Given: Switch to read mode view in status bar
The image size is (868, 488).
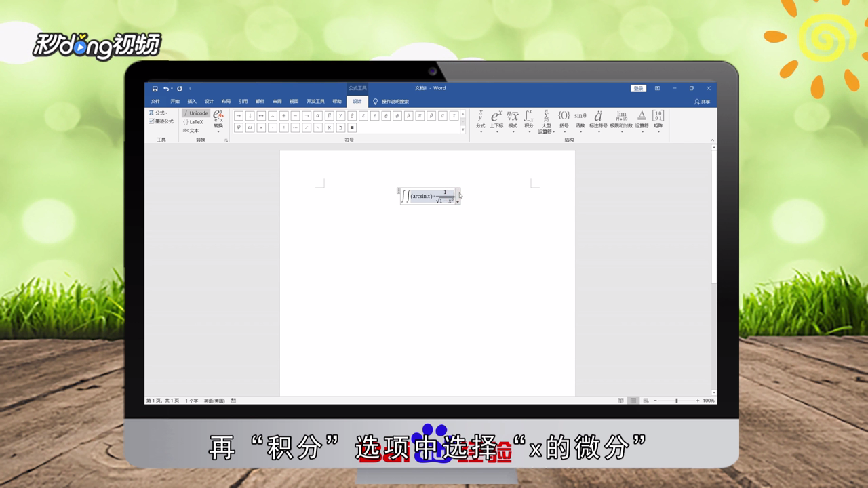Looking at the screenshot, I should pyautogui.click(x=620, y=401).
